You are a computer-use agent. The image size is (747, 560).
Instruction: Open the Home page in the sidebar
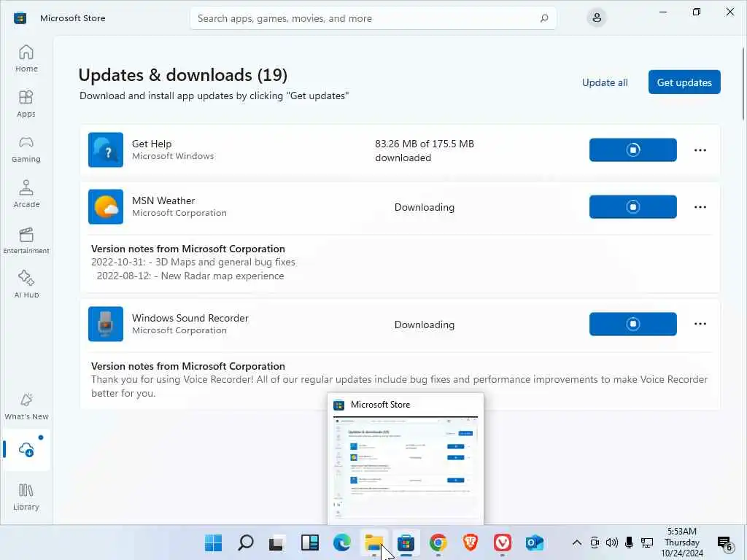point(26,58)
